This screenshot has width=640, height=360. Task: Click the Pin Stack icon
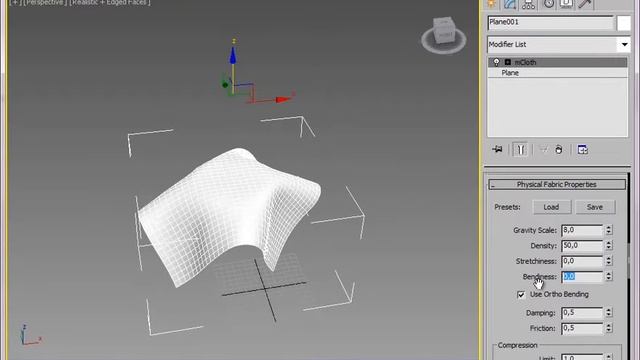[498, 149]
